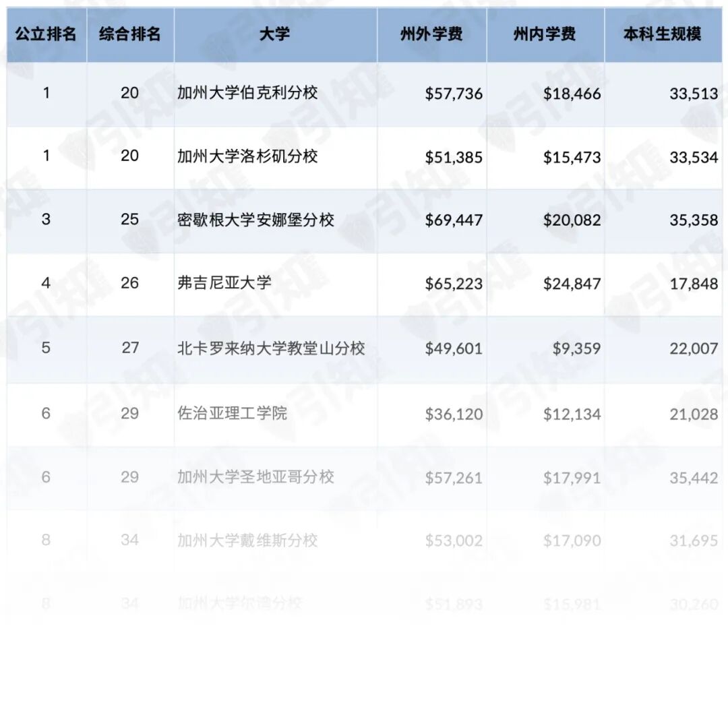The height and width of the screenshot is (709, 728).
Task: Click public rank 4 cell
Action: click(46, 283)
